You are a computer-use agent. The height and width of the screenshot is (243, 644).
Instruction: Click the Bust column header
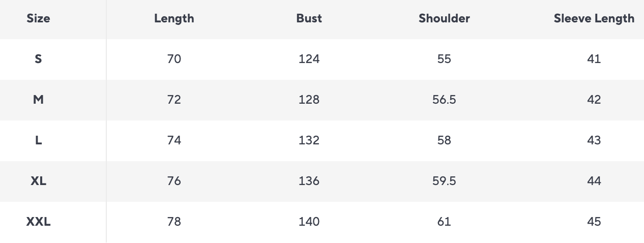pyautogui.click(x=309, y=19)
